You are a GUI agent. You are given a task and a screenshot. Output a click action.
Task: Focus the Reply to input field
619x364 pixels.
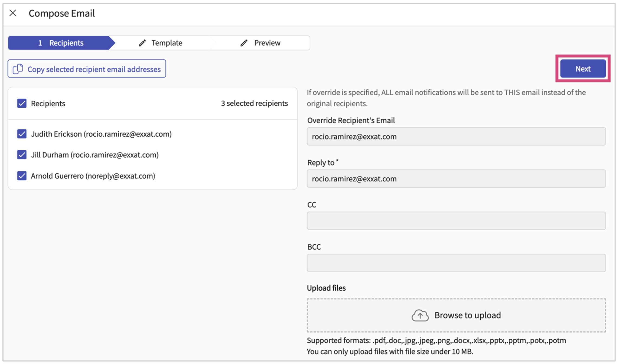click(x=456, y=179)
